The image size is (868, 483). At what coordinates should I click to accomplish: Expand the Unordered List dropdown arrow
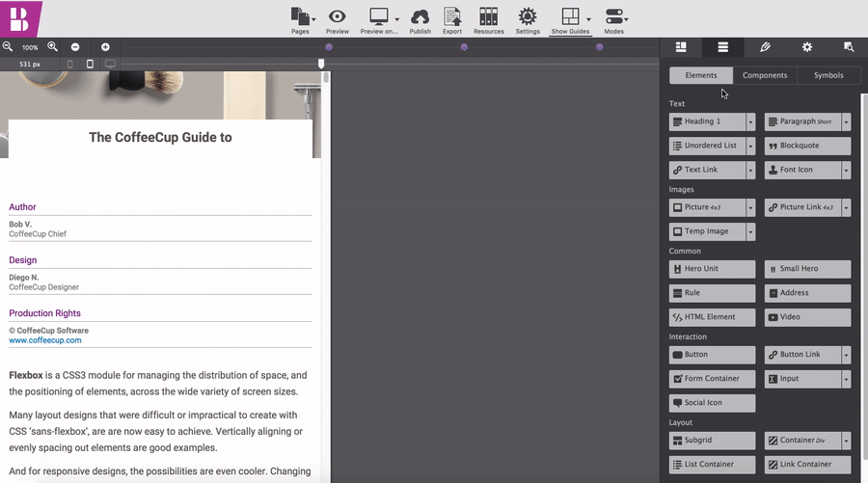(750, 147)
